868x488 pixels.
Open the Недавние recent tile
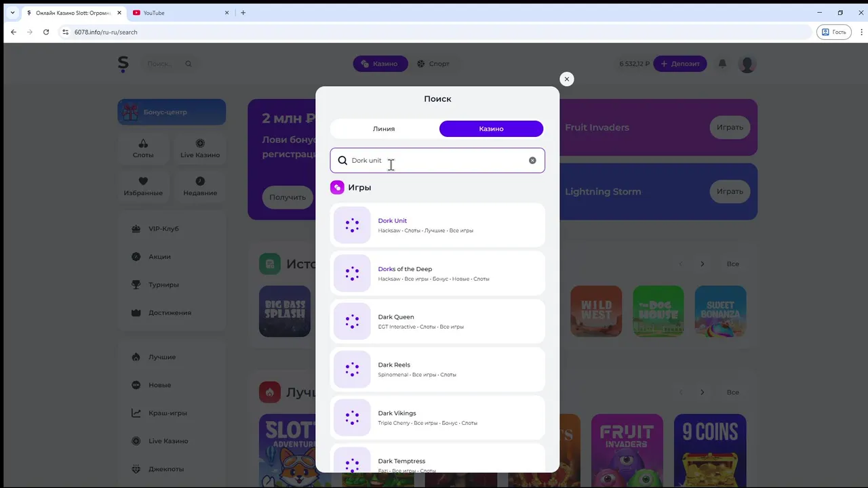point(200,187)
